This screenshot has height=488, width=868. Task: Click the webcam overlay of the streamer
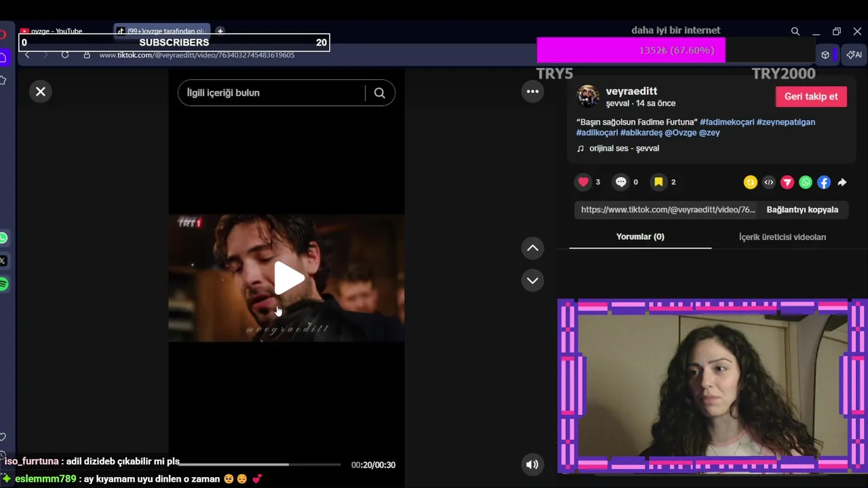pyautogui.click(x=712, y=386)
